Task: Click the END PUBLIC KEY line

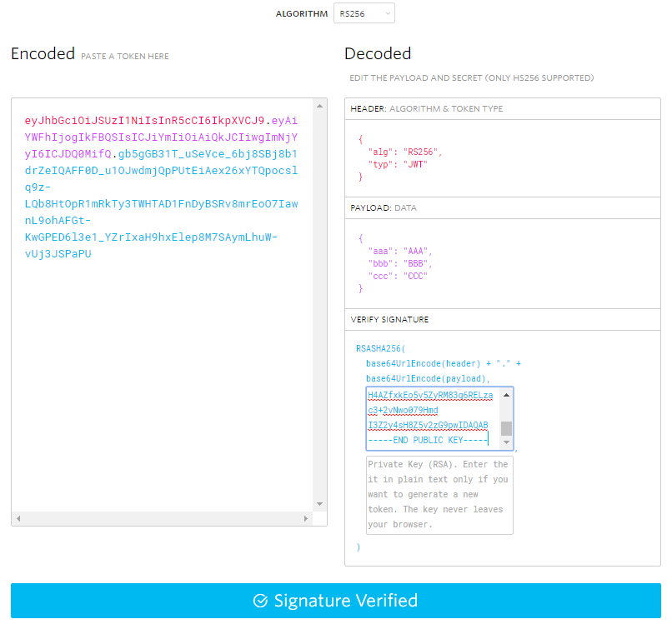Action: (428, 440)
